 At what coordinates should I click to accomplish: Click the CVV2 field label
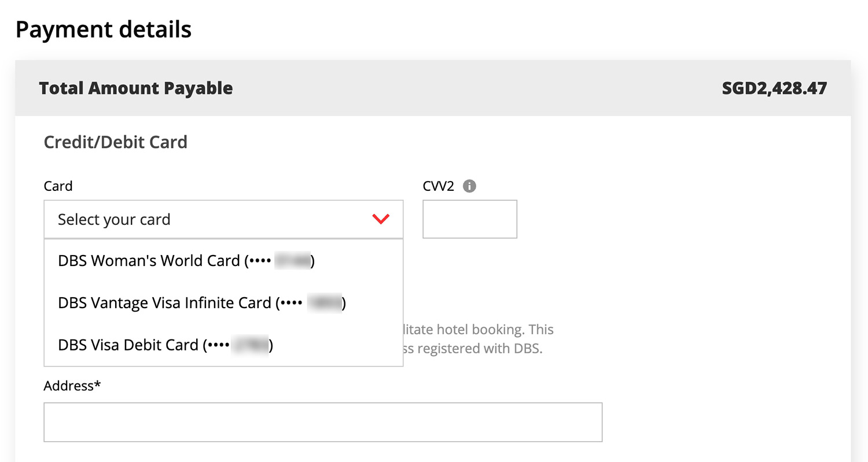point(438,186)
